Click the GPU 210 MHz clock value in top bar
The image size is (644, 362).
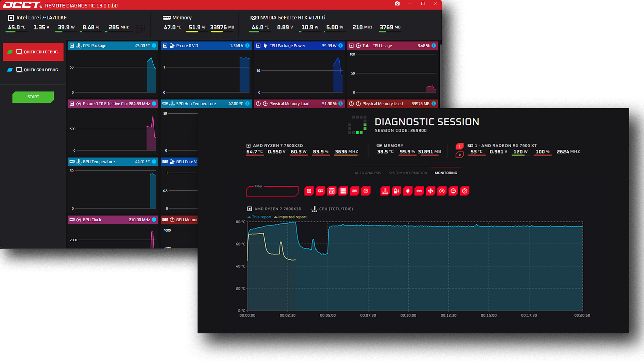click(362, 27)
